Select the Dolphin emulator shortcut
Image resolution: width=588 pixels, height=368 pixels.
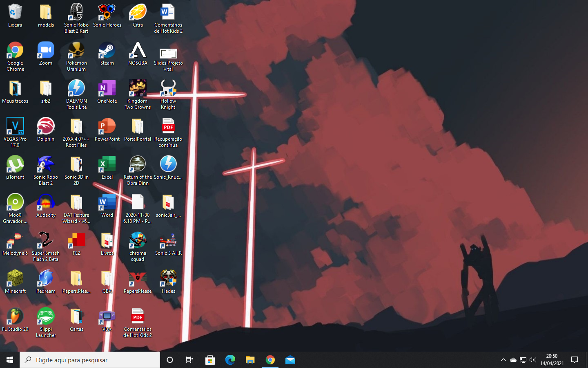click(46, 130)
